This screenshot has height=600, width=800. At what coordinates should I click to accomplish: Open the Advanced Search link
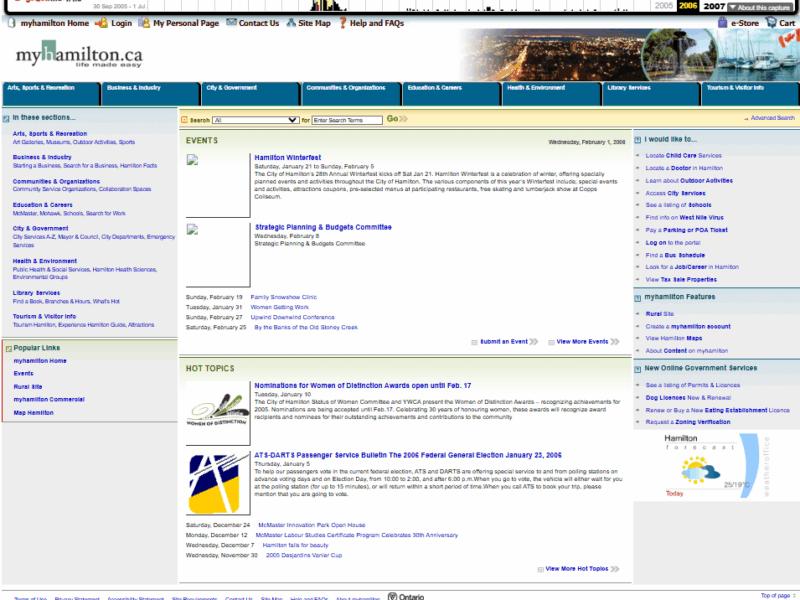point(772,118)
